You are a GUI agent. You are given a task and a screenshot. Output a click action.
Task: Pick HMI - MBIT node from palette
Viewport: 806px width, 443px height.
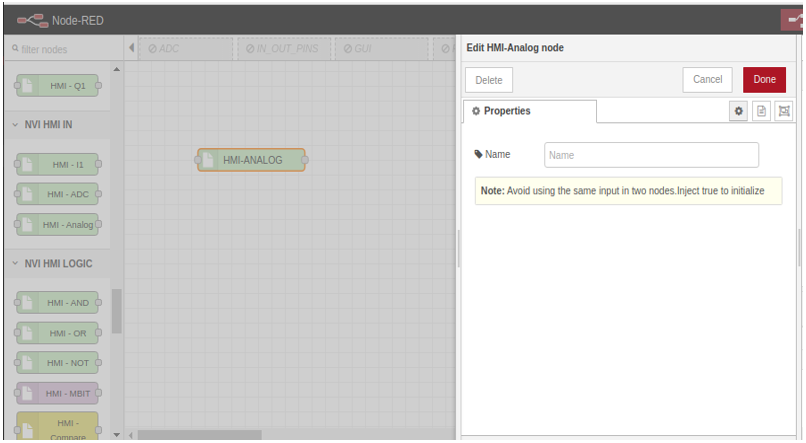point(58,393)
